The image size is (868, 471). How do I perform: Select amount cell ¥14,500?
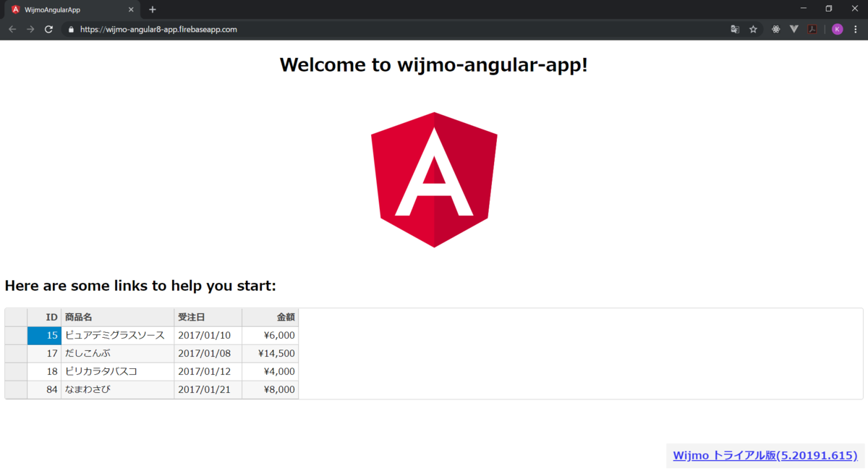pyautogui.click(x=271, y=353)
